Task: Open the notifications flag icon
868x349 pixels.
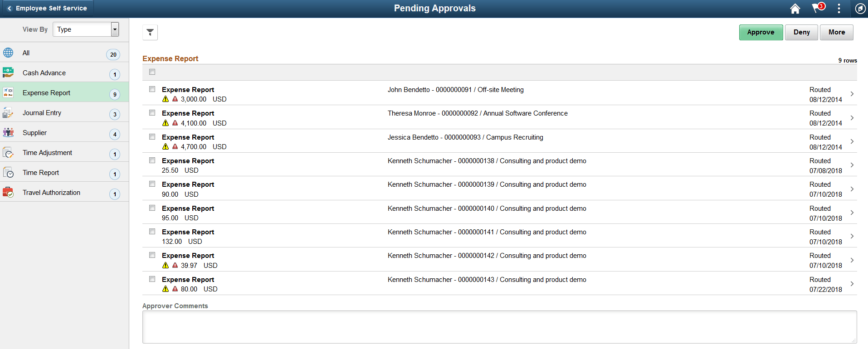Action: click(816, 8)
